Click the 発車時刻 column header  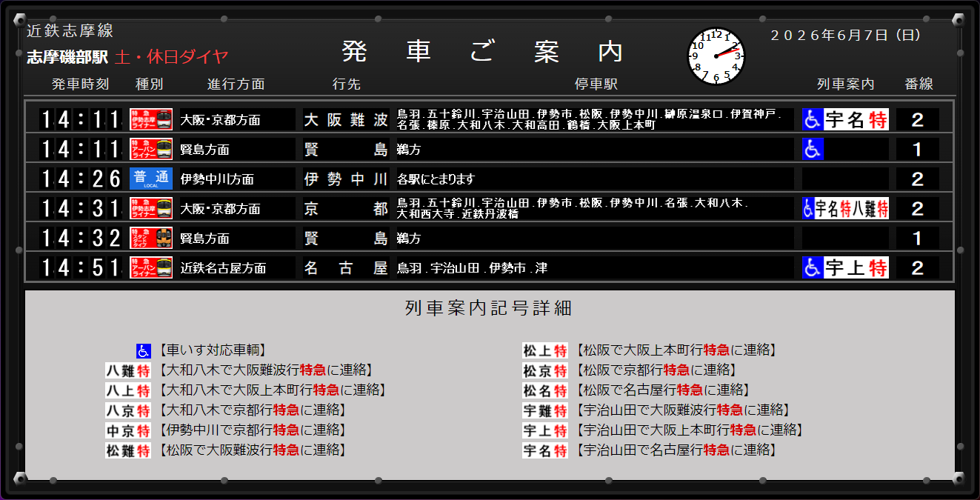coord(80,84)
